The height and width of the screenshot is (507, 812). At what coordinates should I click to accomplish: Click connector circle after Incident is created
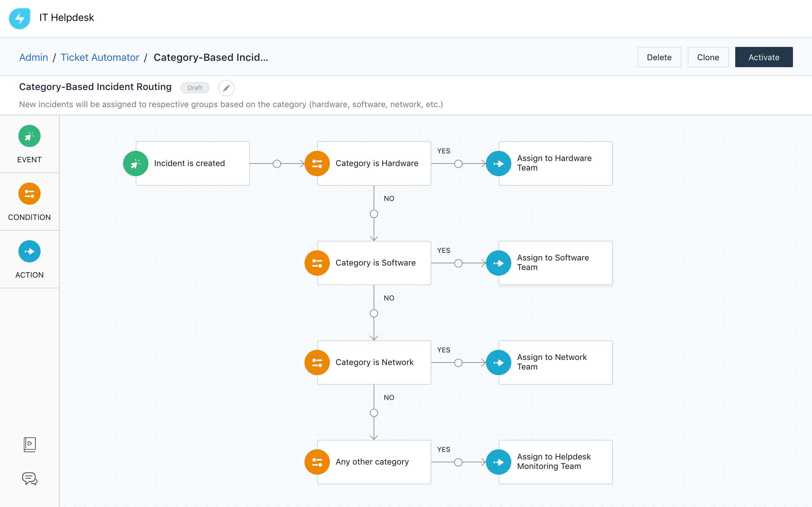(277, 164)
